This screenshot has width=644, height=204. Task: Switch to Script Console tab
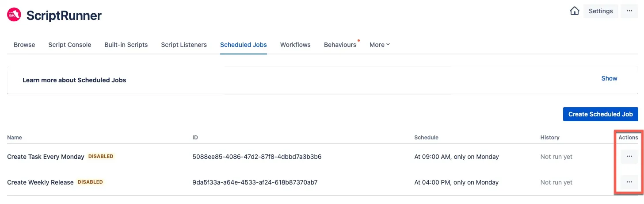click(70, 45)
